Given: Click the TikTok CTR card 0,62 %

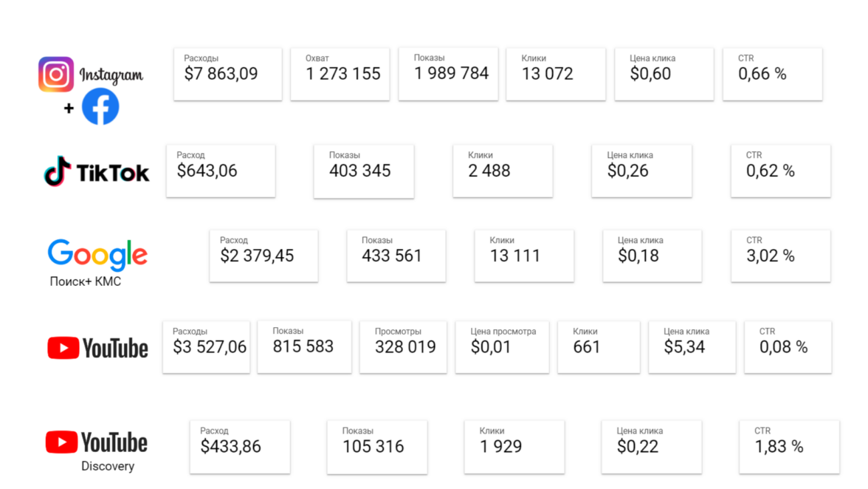Looking at the screenshot, I should click(780, 171).
